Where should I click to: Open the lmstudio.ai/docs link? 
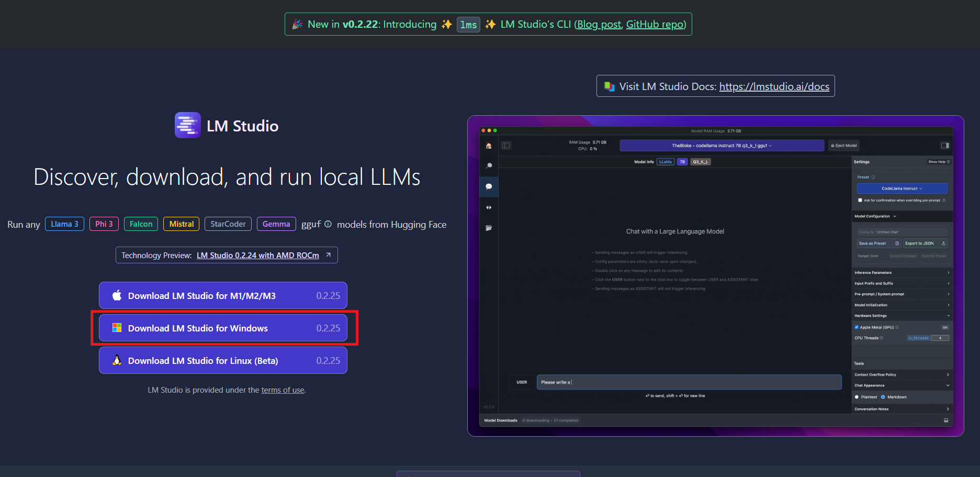[x=774, y=86]
